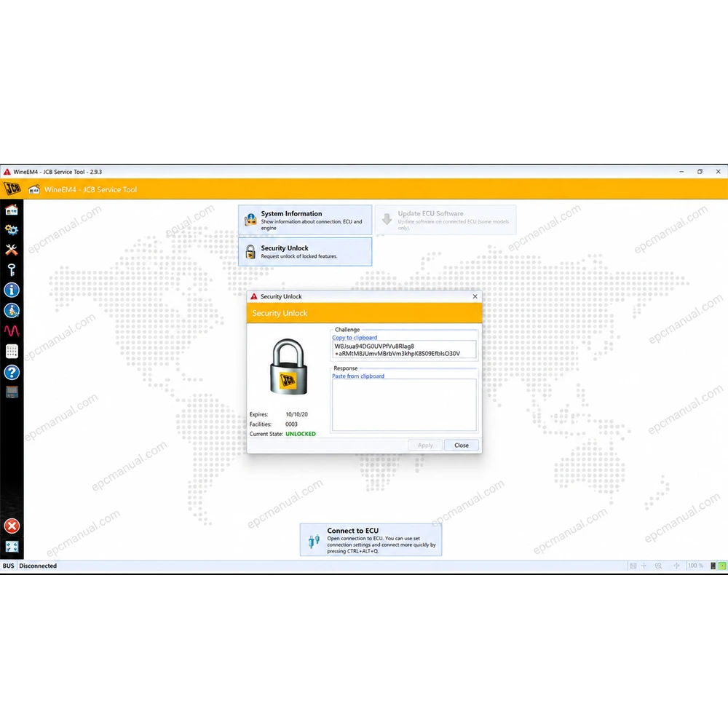Click Paste from clipboard link
Viewport: 728px width, 728px height.
358,376
